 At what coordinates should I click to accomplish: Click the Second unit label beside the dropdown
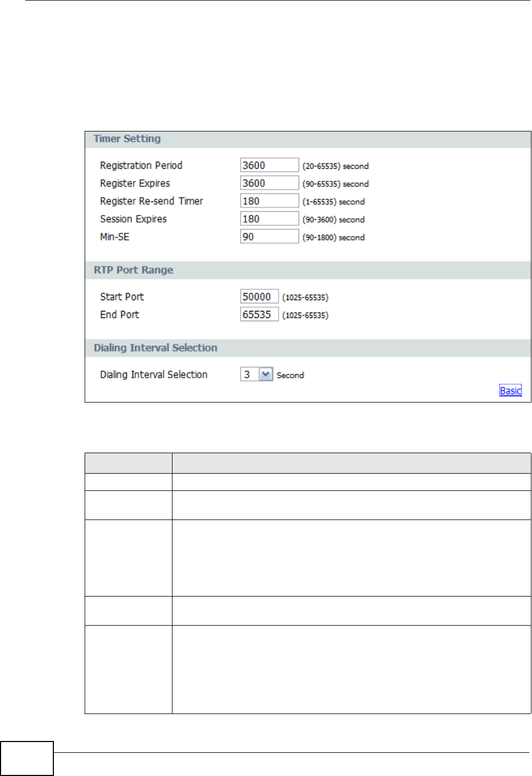(x=291, y=375)
